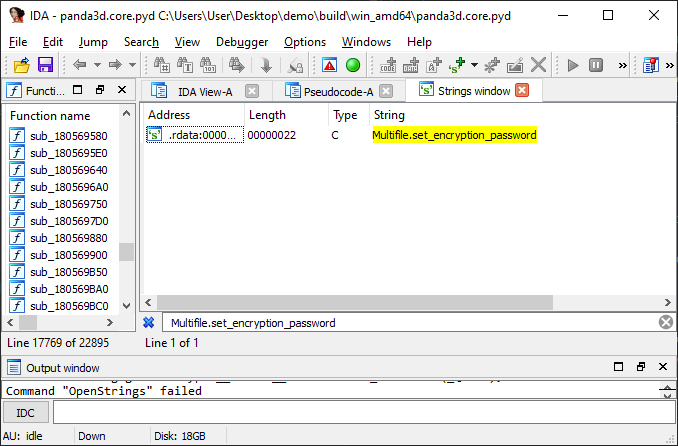Click the IDC command input field
678x446 pixels.
pyautogui.click(x=364, y=412)
